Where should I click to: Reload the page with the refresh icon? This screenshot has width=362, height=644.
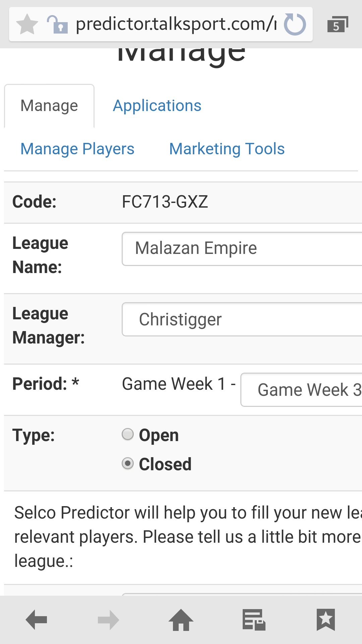click(x=295, y=24)
